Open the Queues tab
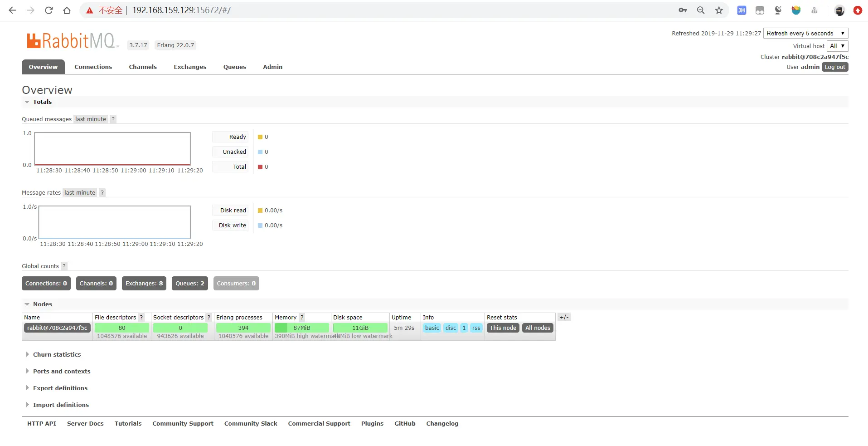 tap(235, 67)
